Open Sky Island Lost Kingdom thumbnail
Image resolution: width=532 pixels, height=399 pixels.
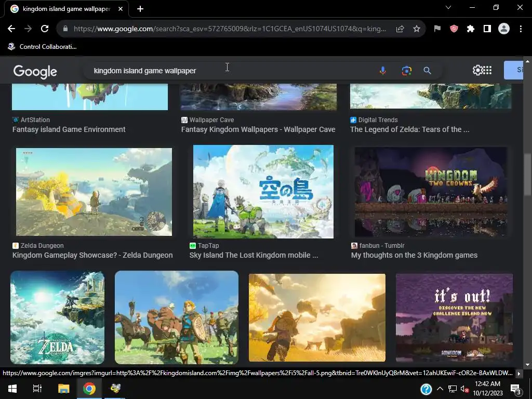pyautogui.click(x=263, y=192)
